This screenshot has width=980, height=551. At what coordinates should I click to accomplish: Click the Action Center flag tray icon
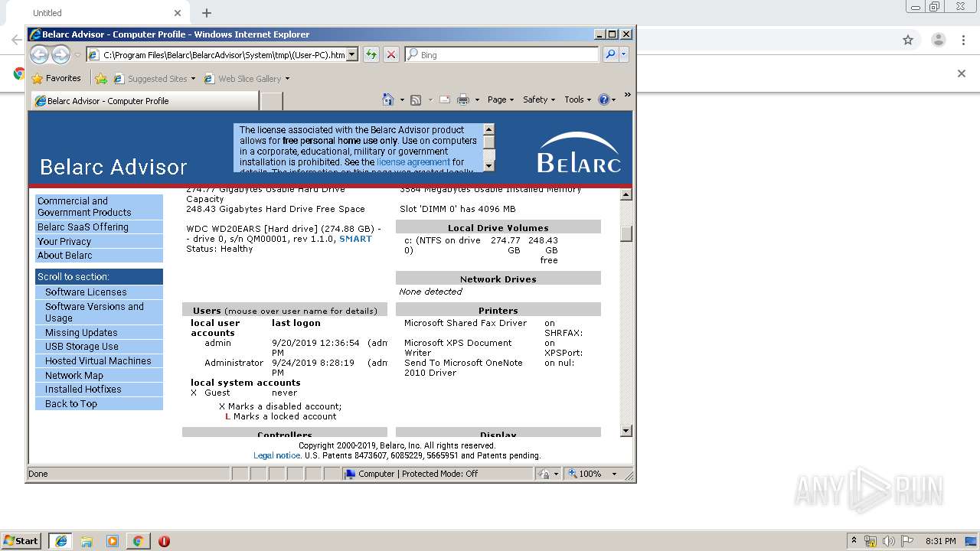click(907, 541)
